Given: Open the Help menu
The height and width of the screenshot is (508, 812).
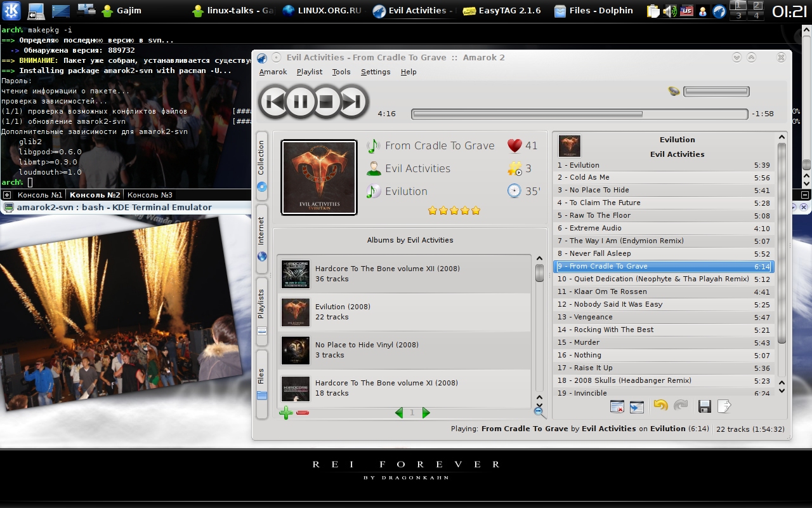Looking at the screenshot, I should coord(409,72).
